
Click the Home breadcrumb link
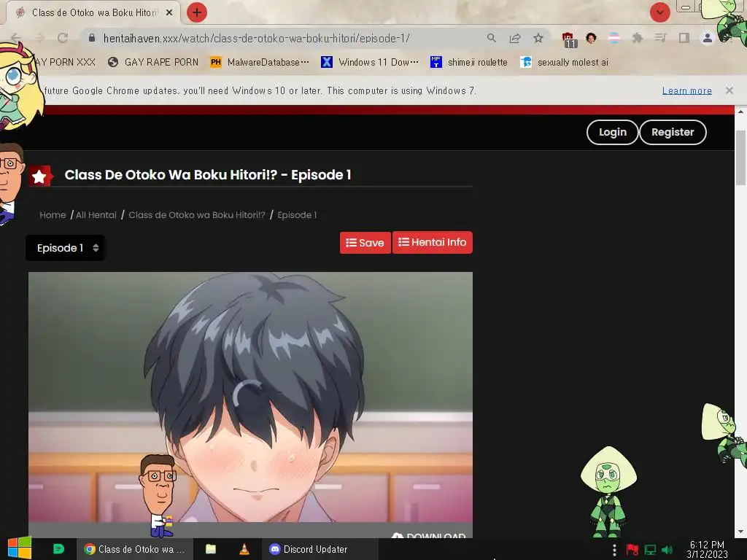[x=53, y=215]
